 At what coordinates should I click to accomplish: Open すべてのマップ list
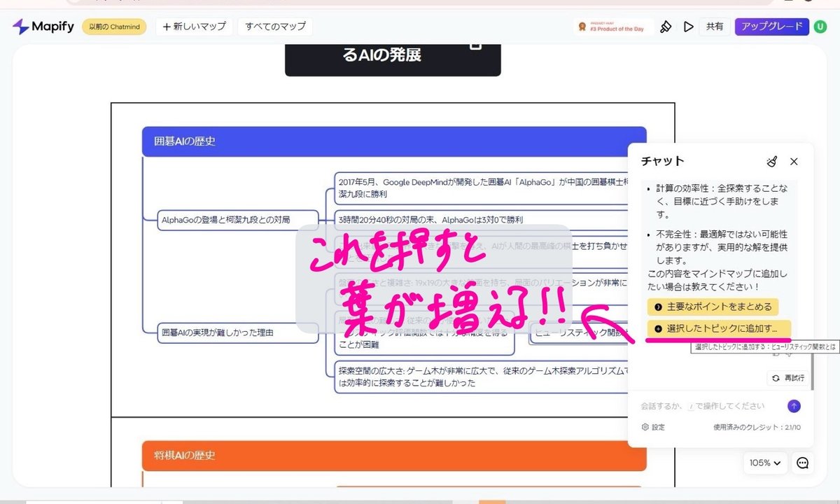tap(275, 27)
